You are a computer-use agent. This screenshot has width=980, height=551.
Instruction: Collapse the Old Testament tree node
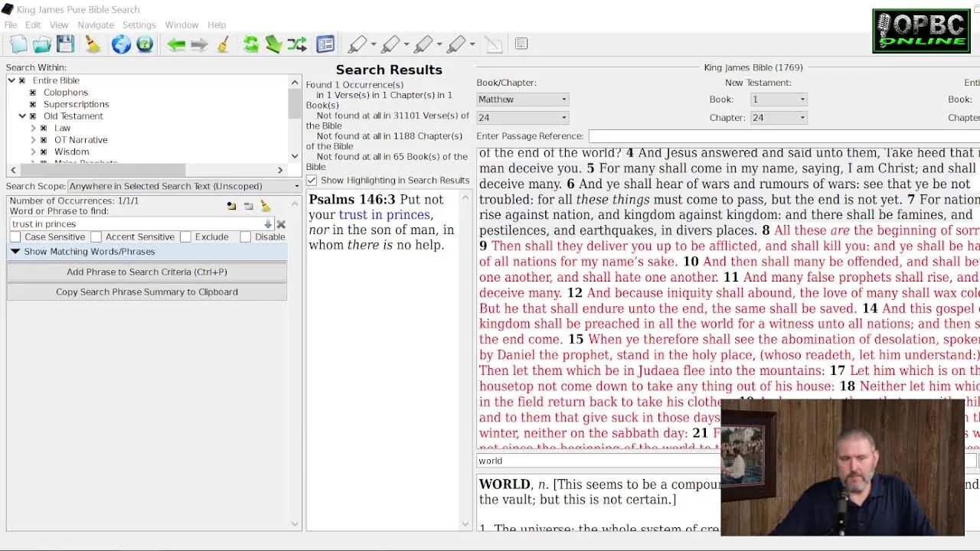click(22, 116)
